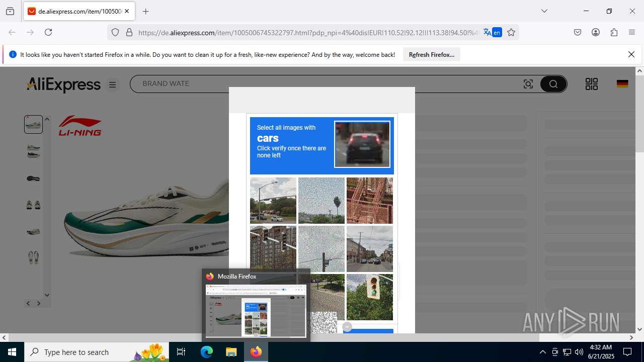Open the volume speaker tray icon
The image size is (644, 362).
pos(579,352)
